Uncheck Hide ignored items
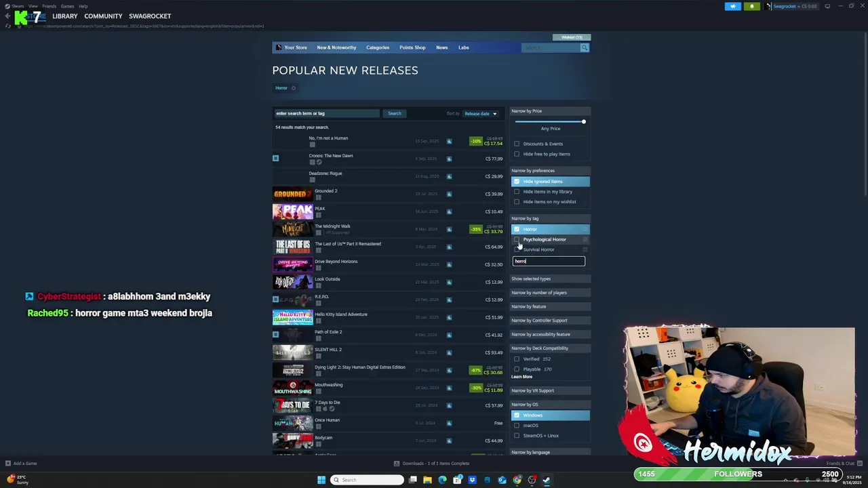868x488 pixels. 517,182
